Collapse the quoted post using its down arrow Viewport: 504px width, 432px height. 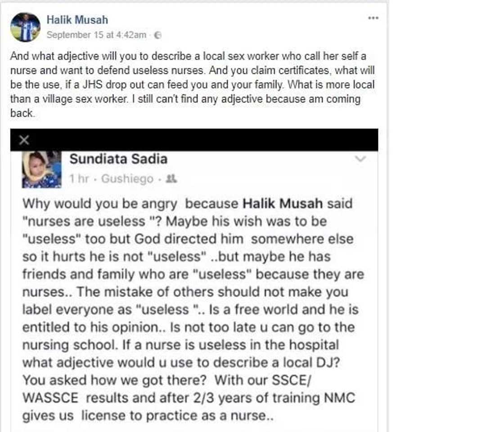(360, 158)
